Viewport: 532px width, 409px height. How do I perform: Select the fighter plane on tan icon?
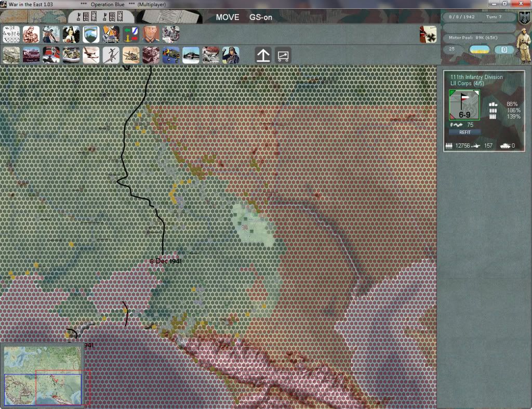[131, 55]
